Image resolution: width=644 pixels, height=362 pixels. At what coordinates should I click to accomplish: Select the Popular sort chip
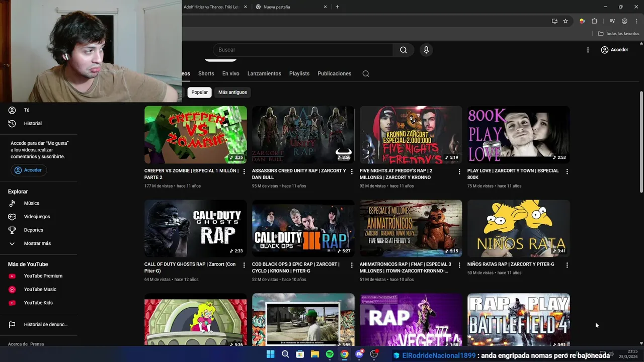click(x=200, y=92)
